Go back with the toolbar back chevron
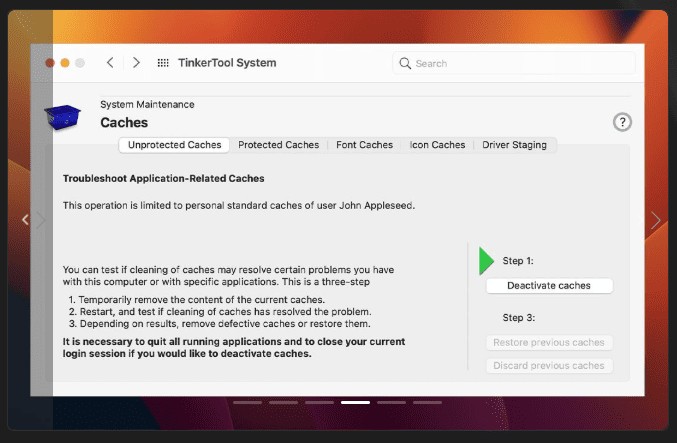 coord(110,63)
